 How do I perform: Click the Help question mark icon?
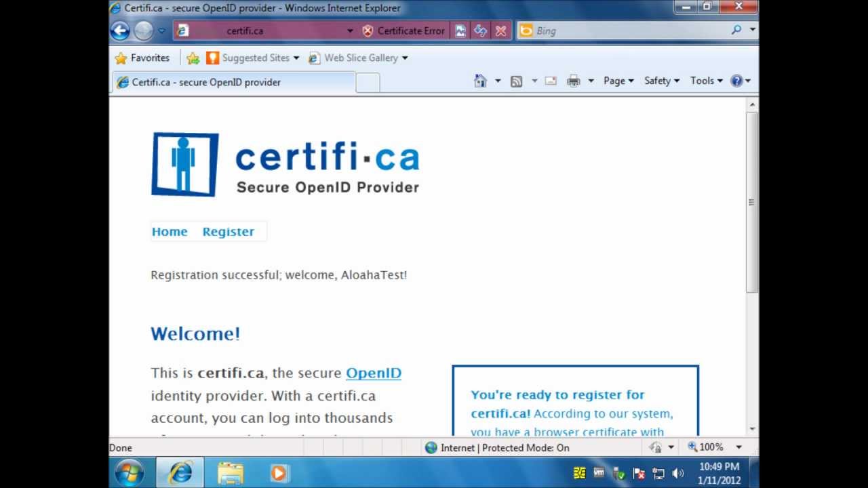(737, 81)
